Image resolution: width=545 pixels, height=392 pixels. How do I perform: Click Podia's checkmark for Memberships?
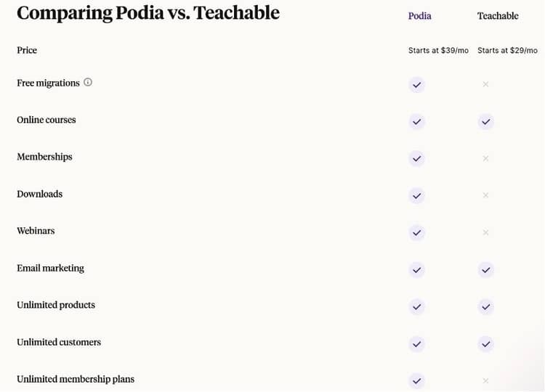tap(416, 158)
